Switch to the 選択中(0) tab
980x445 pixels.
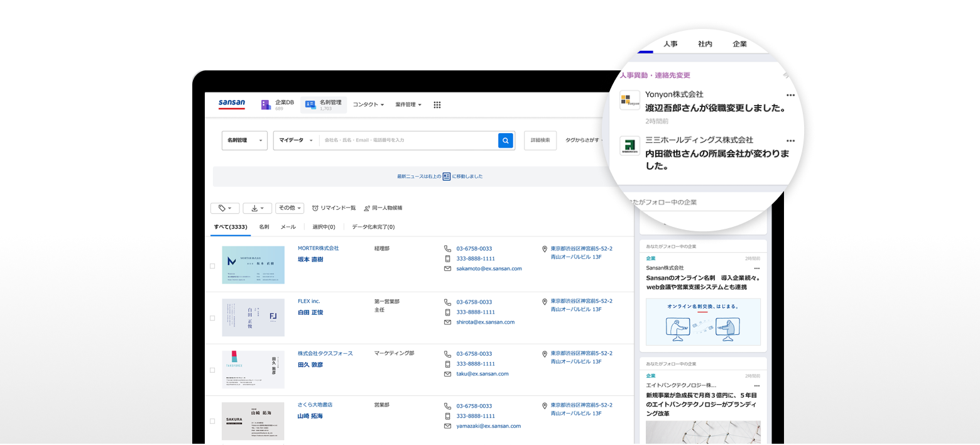pyautogui.click(x=324, y=227)
